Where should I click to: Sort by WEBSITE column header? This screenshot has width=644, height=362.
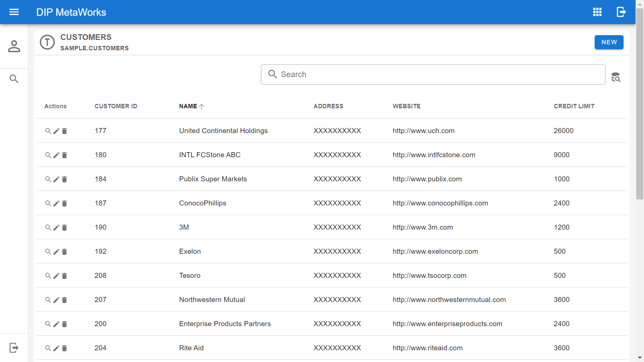point(407,106)
